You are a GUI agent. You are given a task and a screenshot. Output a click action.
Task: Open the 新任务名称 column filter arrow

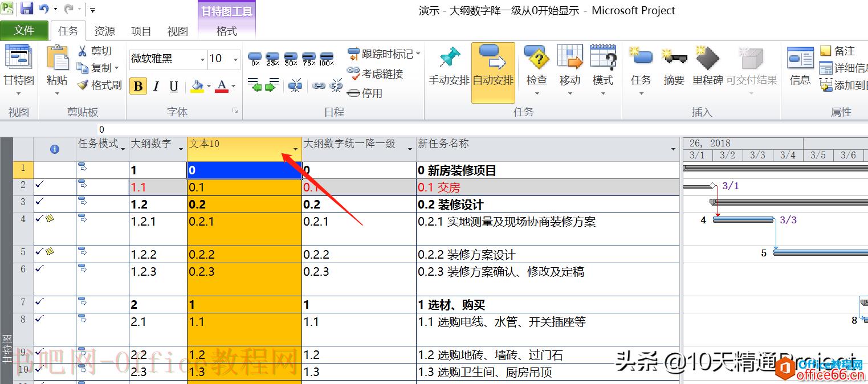click(x=674, y=149)
